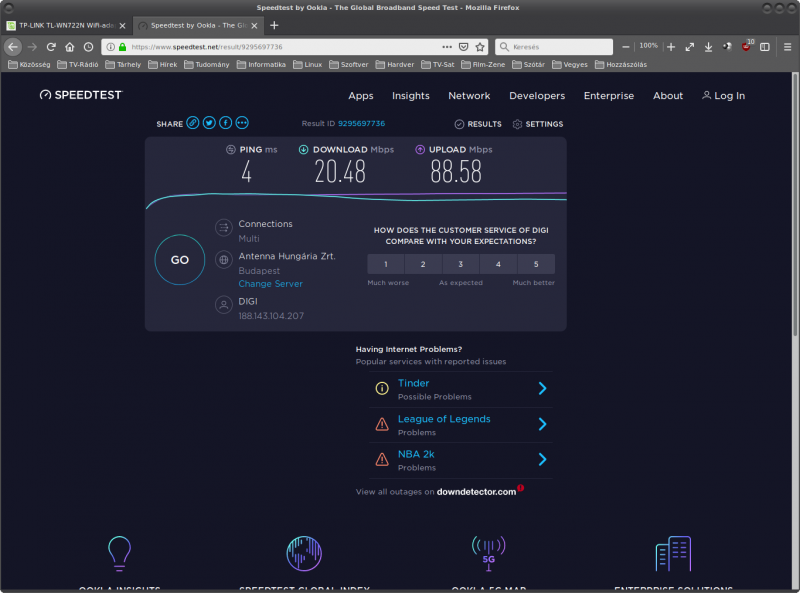Click the Speedtest logo
This screenshot has height=593, width=800.
pos(81,95)
